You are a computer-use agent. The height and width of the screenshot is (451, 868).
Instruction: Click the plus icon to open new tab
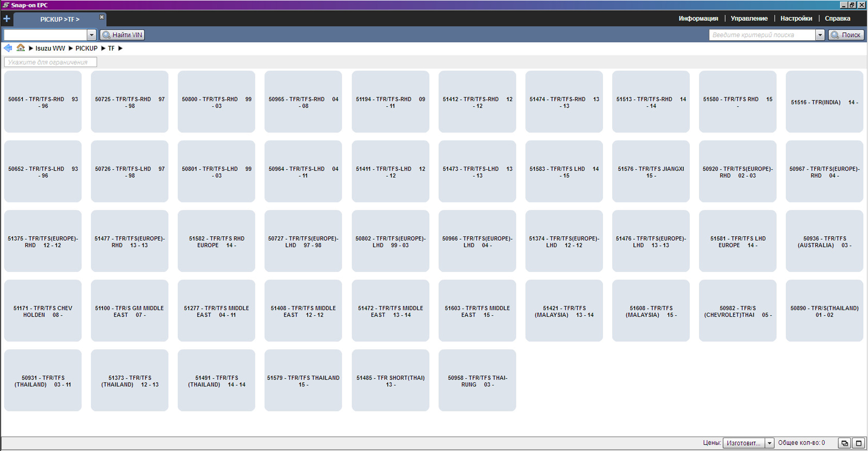(6, 19)
